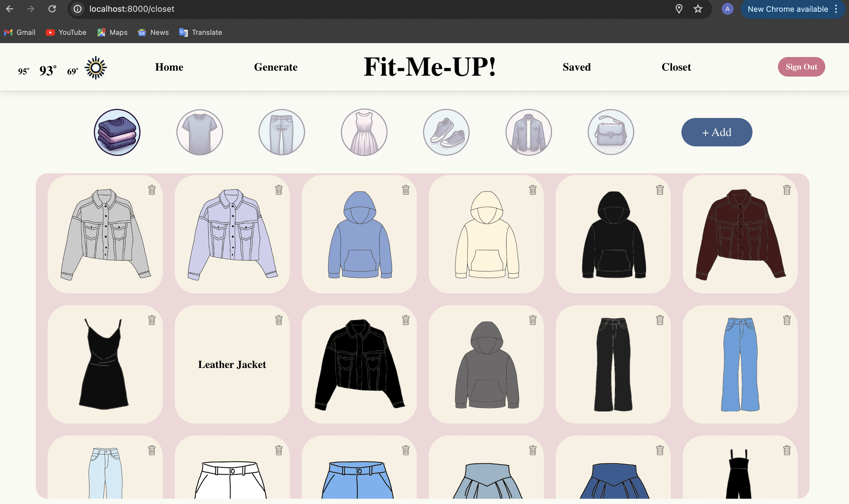Delete the dark gray hoodie item
This screenshot has width=849, height=504.
point(533,320)
